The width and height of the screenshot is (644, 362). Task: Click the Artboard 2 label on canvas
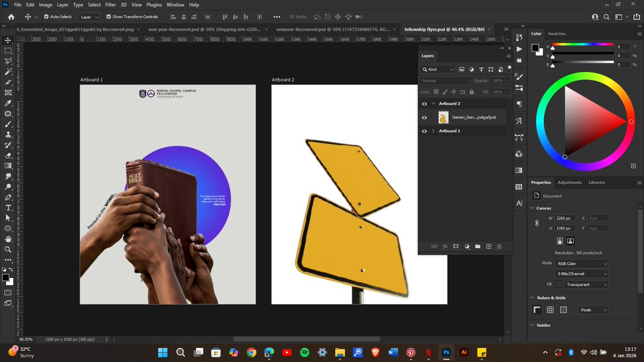coord(283,80)
